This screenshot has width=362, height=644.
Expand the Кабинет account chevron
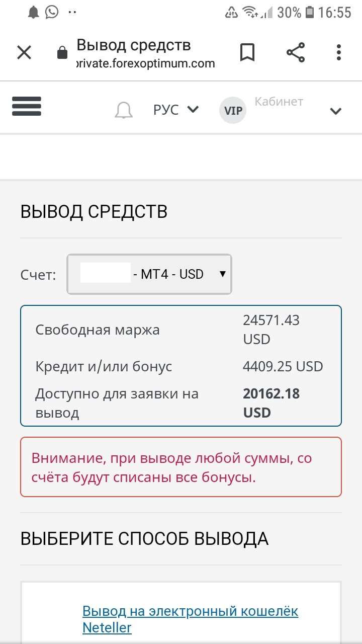tap(336, 111)
